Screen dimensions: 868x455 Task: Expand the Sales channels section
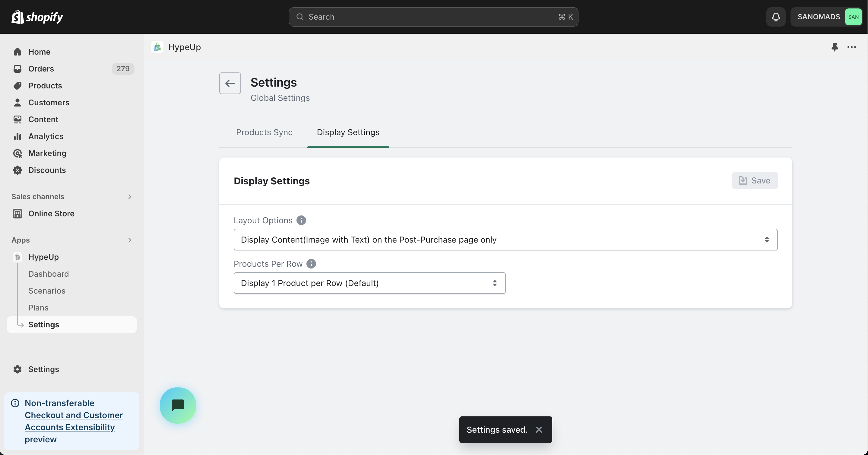(130, 196)
